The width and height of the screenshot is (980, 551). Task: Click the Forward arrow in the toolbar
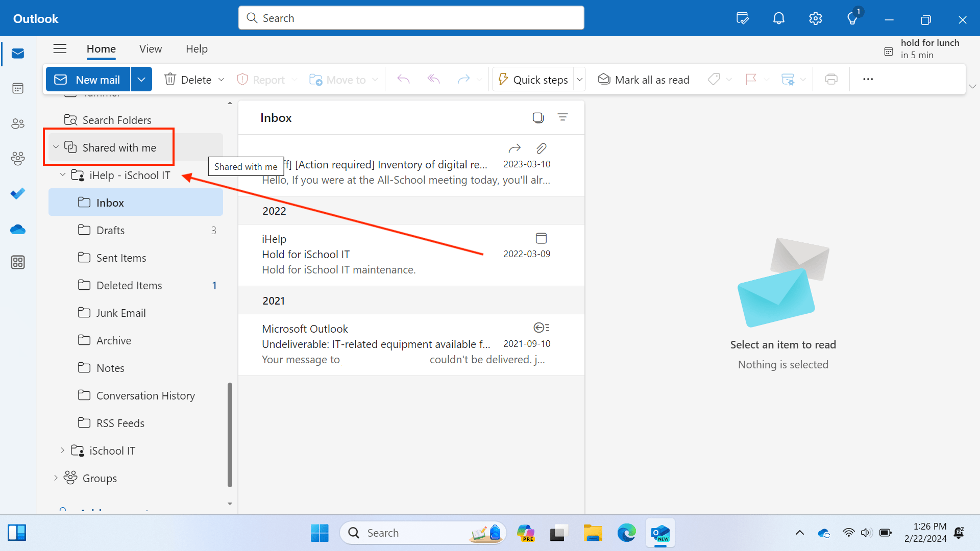tap(463, 80)
